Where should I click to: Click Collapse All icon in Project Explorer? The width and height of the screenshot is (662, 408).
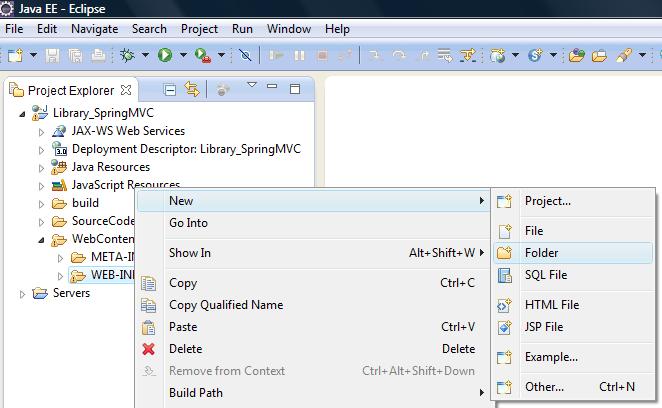(x=170, y=90)
